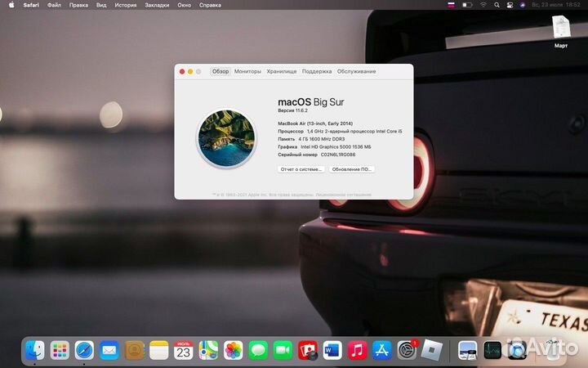Click the MacBook Air (13-inch, Early 2014) text
This screenshot has height=368, width=588.
click(315, 123)
